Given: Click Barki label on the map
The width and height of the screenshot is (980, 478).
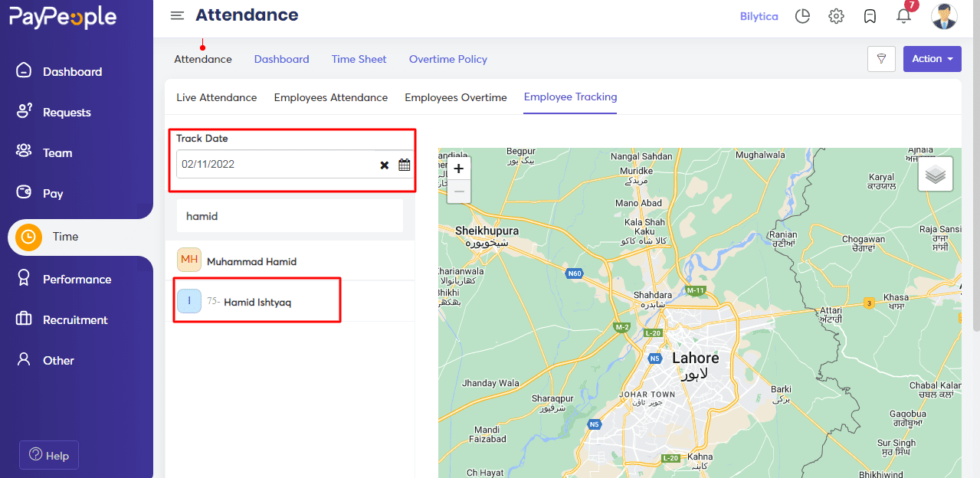Looking at the screenshot, I should [x=781, y=389].
